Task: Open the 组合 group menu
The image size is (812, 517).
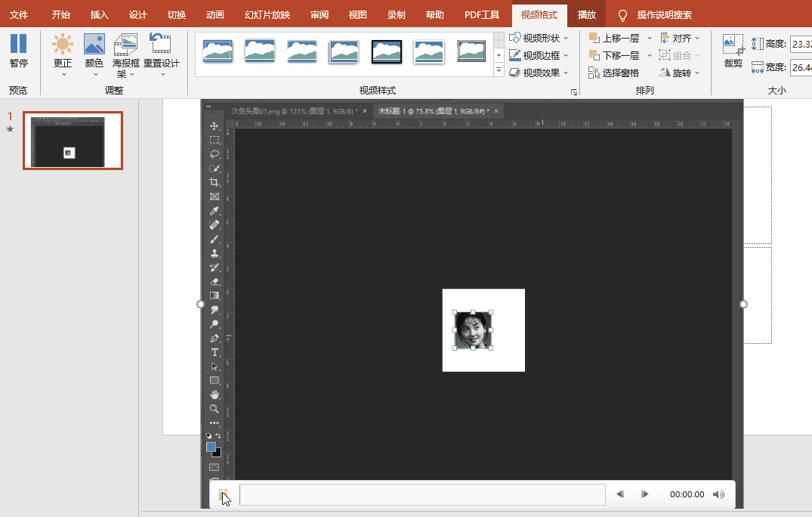Action: click(x=680, y=55)
